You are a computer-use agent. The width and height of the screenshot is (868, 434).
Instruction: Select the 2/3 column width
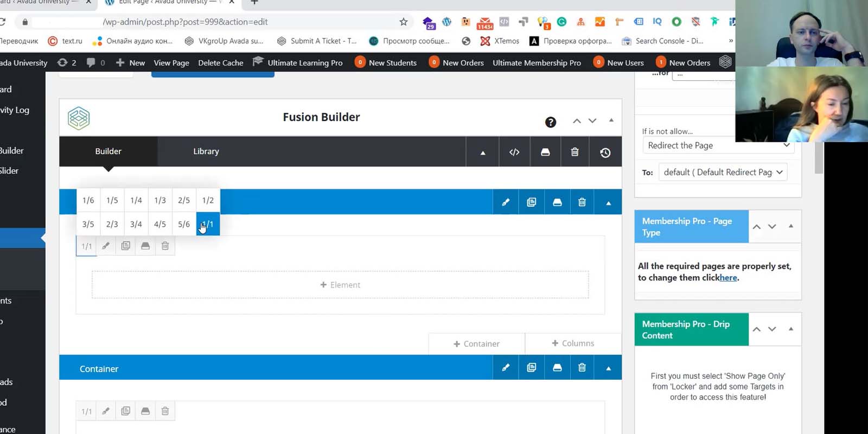click(x=112, y=224)
